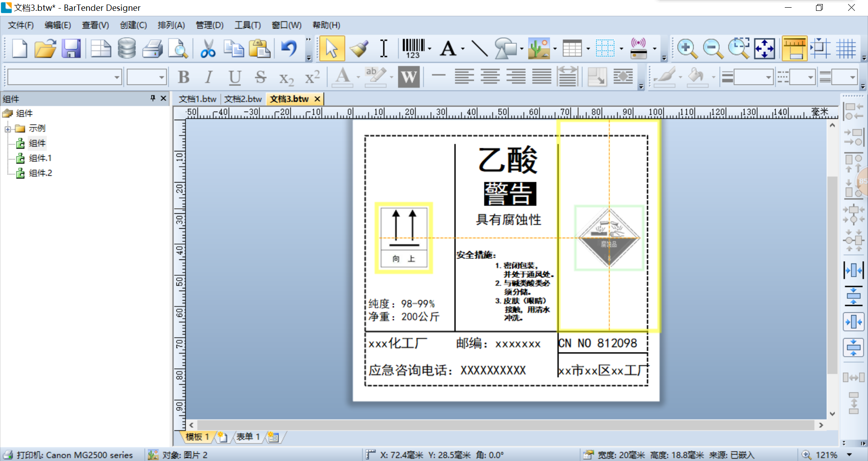Toggle superscript formatting
This screenshot has width=868, height=461.
312,77
